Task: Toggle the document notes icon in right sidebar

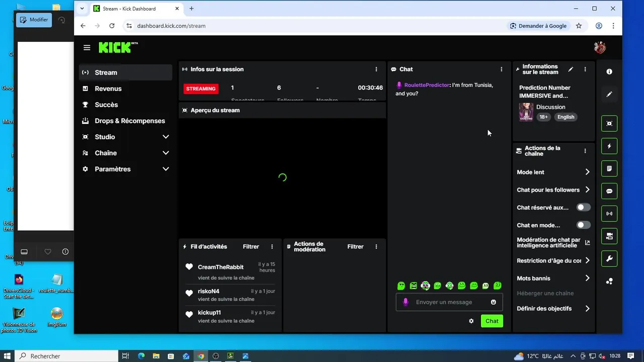Action: coord(609,168)
